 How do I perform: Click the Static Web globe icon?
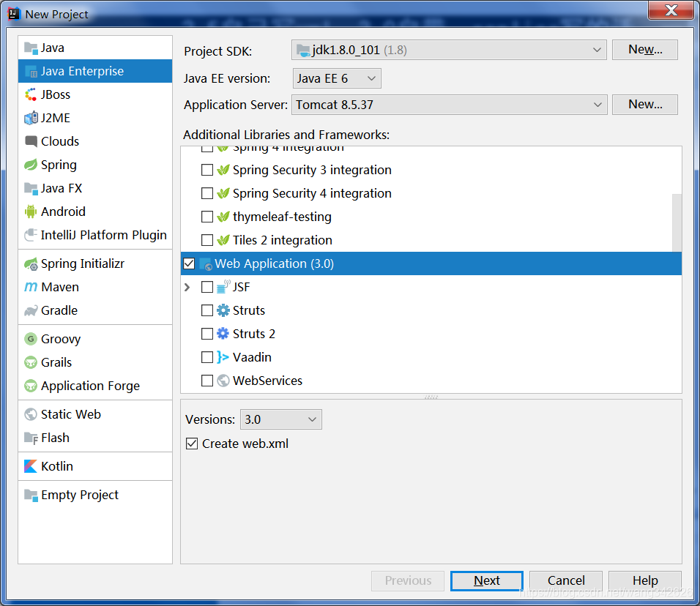click(x=31, y=414)
